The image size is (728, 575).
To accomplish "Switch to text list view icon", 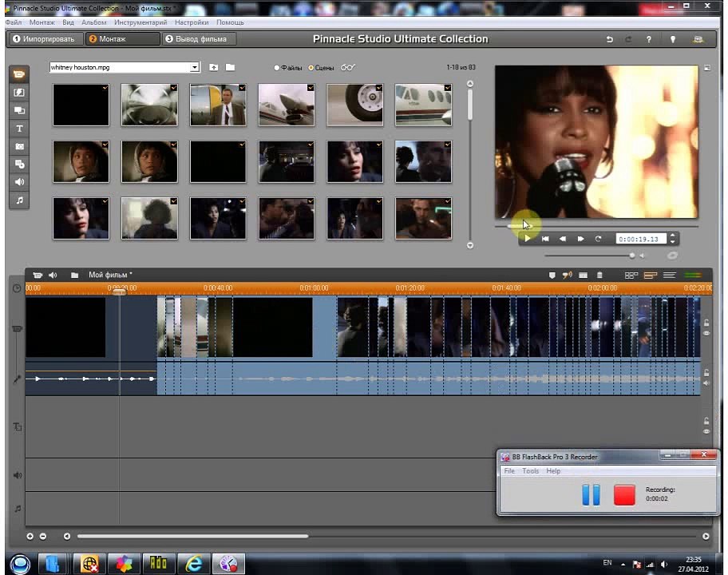I will click(669, 276).
